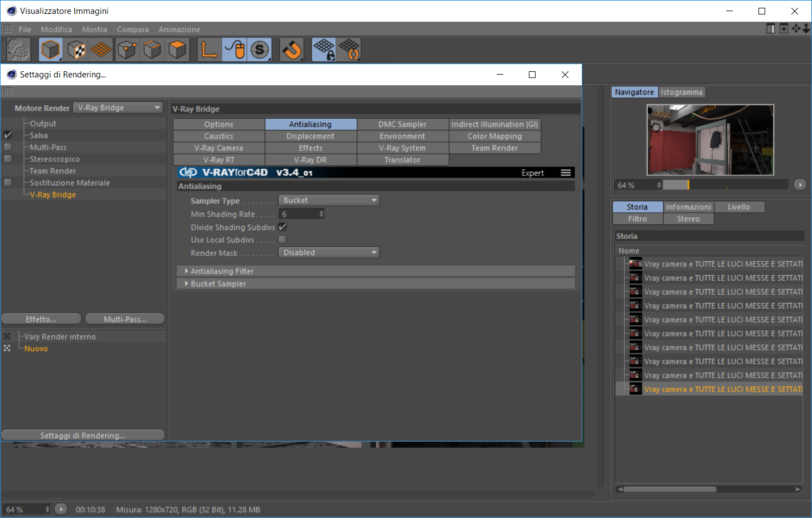The height and width of the screenshot is (518, 812).
Task: Click the globe undo view toolbar icon
Action: 18,50
